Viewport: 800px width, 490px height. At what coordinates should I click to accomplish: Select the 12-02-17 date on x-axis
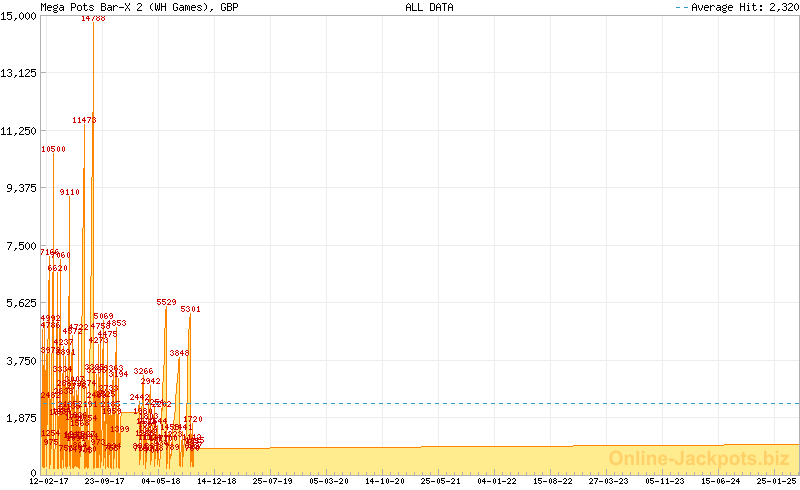coord(48,481)
